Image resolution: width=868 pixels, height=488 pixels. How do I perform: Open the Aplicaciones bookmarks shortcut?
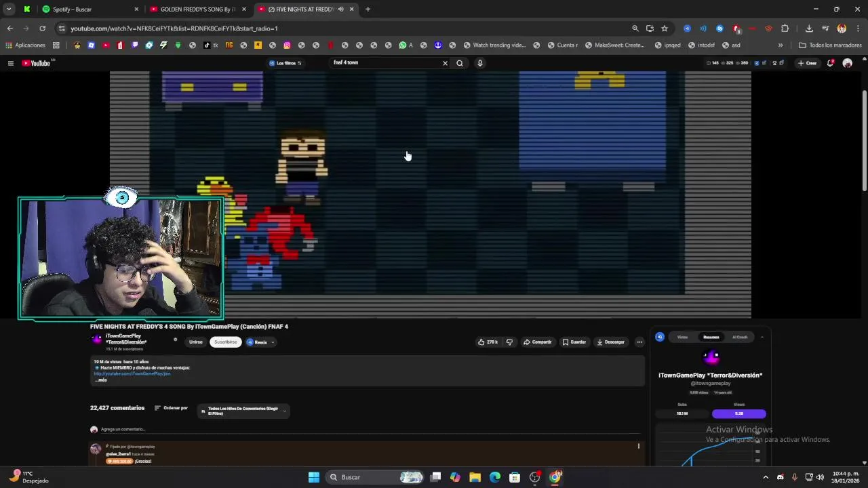tap(25, 45)
